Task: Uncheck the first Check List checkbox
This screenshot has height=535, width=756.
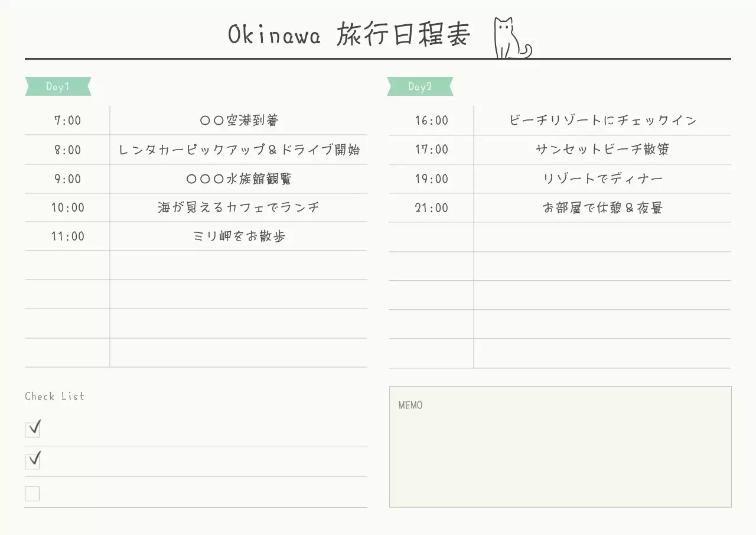Action: (x=32, y=429)
